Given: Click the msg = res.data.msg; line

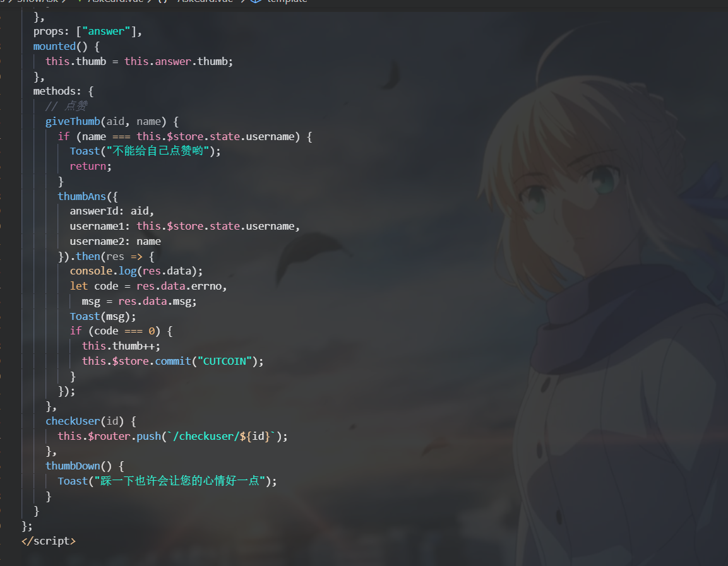Looking at the screenshot, I should click(140, 302).
